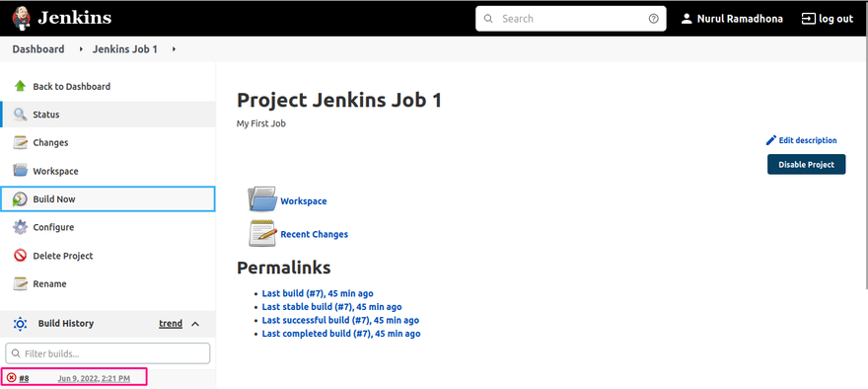Viewport: 868px width, 389px height.
Task: Open Workspace from the sidebar
Action: click(55, 171)
